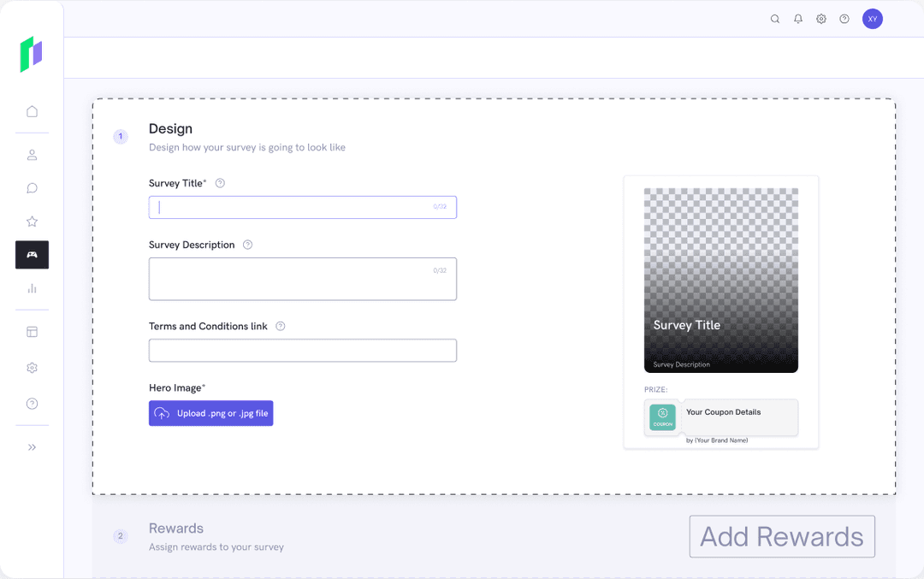The width and height of the screenshot is (924, 579).
Task: Open the bar chart analytics icon
Action: click(32, 288)
